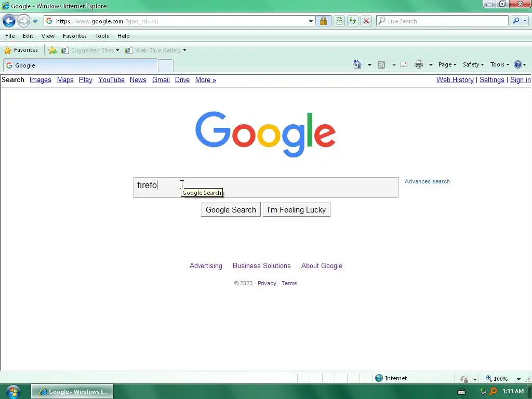Open the Advertising footer link
The image size is (532, 399).
tap(206, 265)
